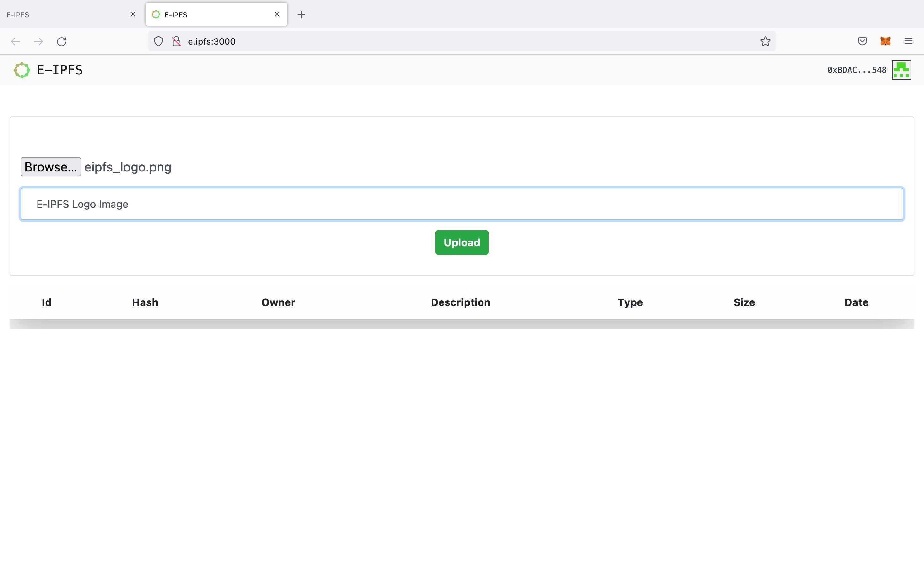Close the inactive first E-IPFS tab
The height and width of the screenshot is (578, 924).
(133, 14)
